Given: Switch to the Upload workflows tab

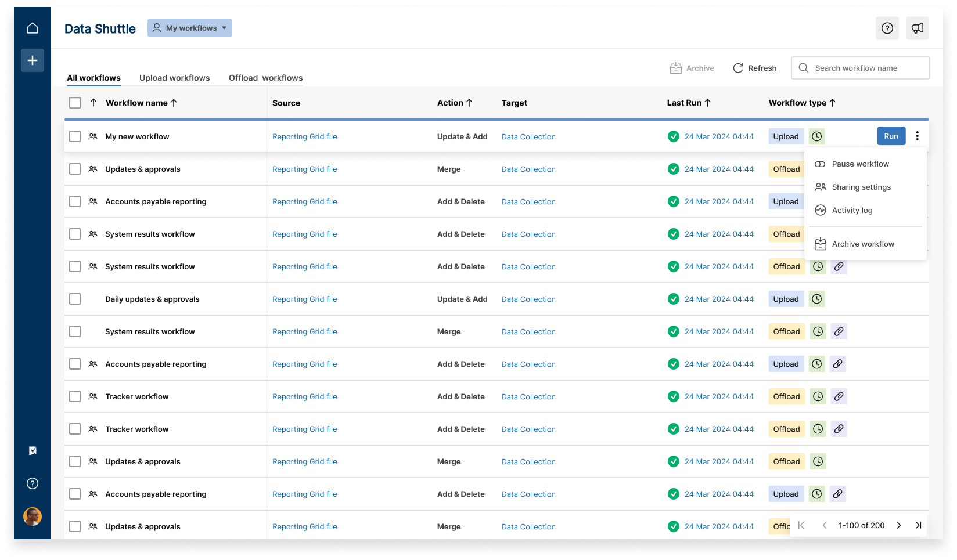Looking at the screenshot, I should coord(174,78).
